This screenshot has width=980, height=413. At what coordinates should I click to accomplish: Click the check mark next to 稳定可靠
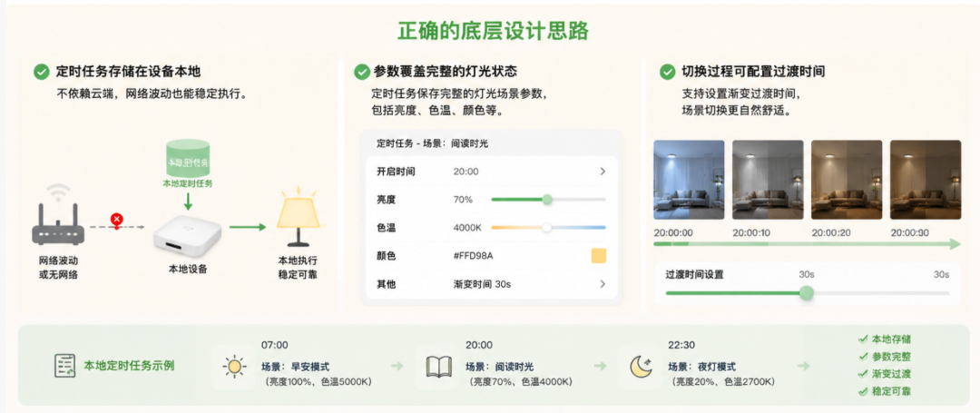pyautogui.click(x=863, y=392)
